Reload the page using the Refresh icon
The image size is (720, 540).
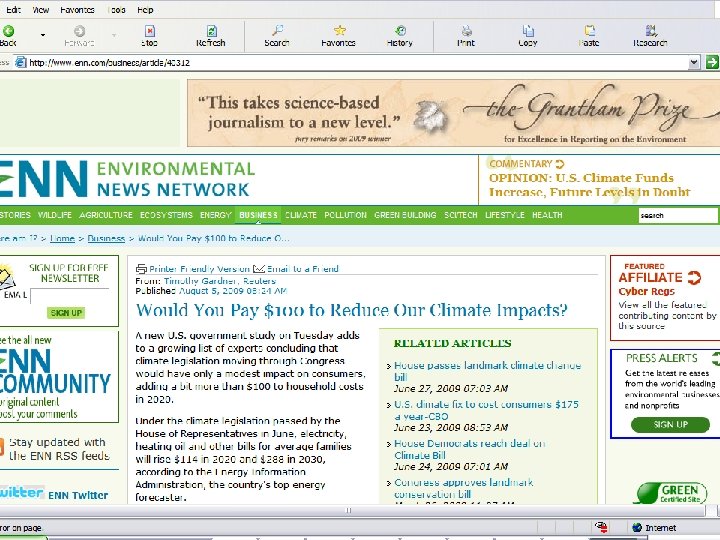click(x=211, y=31)
